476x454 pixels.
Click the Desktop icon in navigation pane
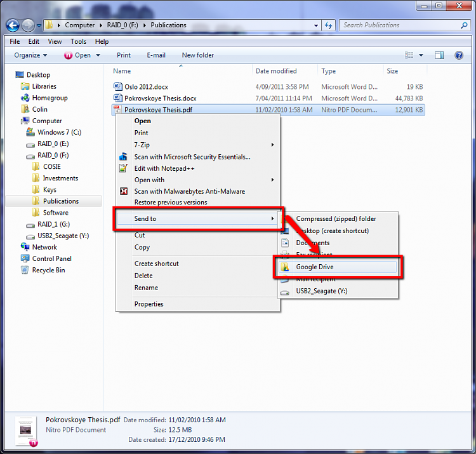pos(20,75)
